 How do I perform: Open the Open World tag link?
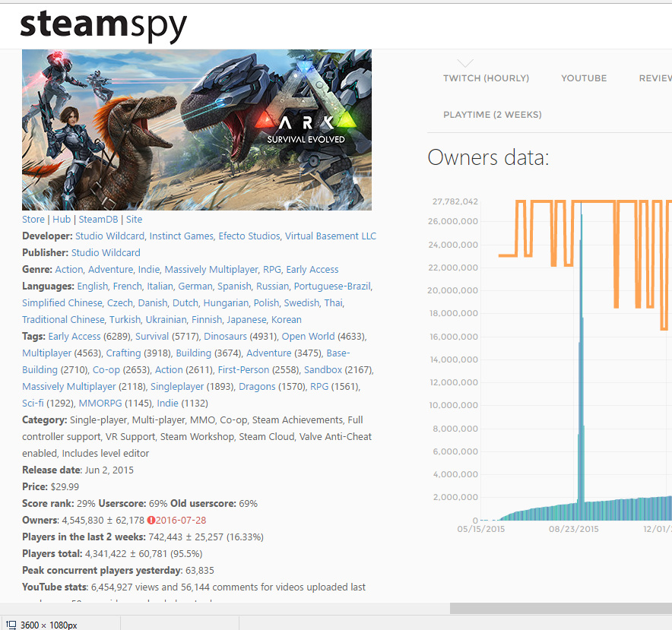pyautogui.click(x=308, y=337)
